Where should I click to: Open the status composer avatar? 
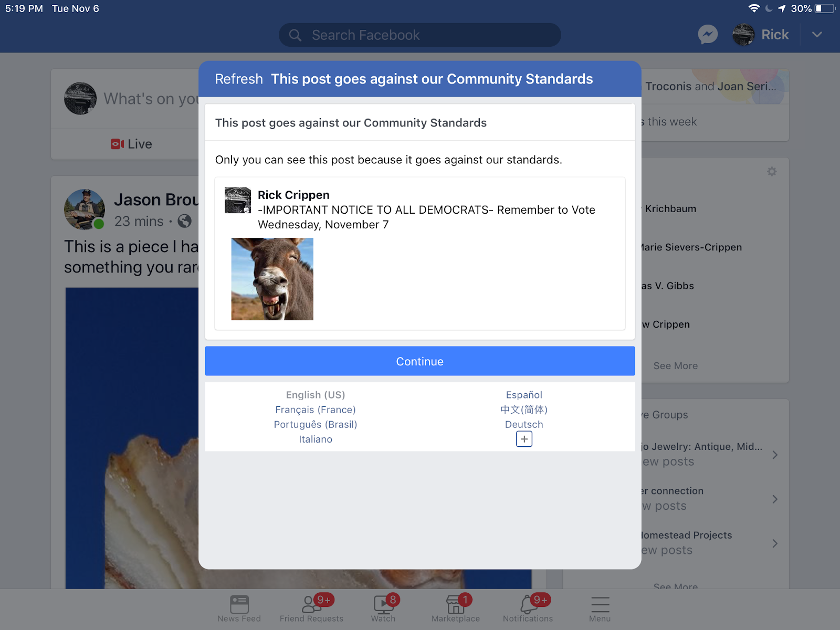(80, 99)
